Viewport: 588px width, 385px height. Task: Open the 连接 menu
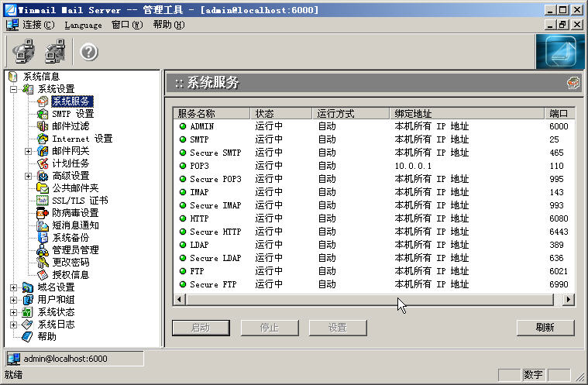click(x=38, y=25)
